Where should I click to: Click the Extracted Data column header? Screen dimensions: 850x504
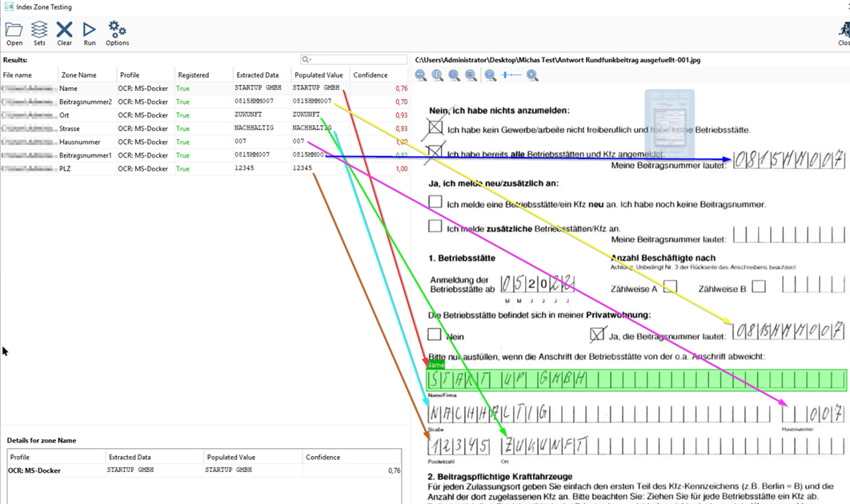256,75
